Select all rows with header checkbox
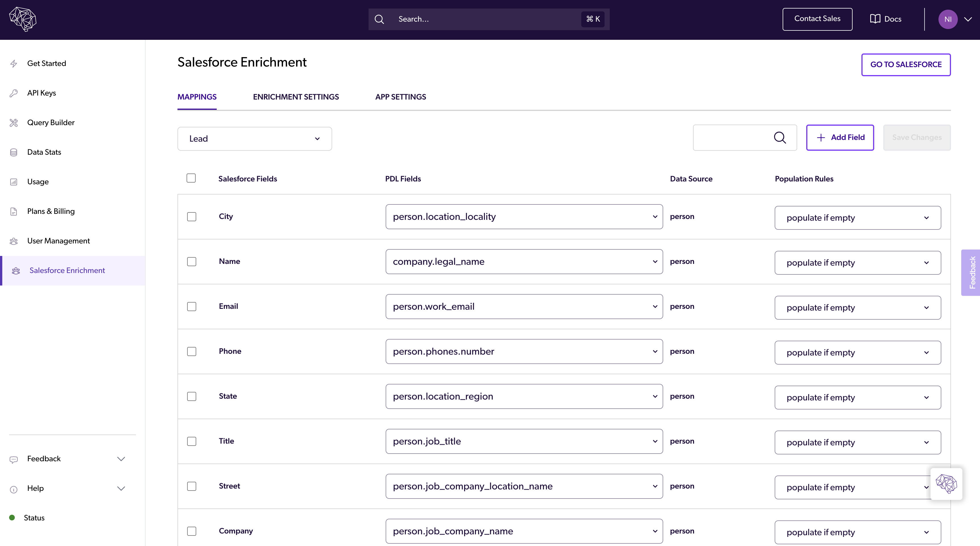The height and width of the screenshot is (546, 980). coord(191,178)
